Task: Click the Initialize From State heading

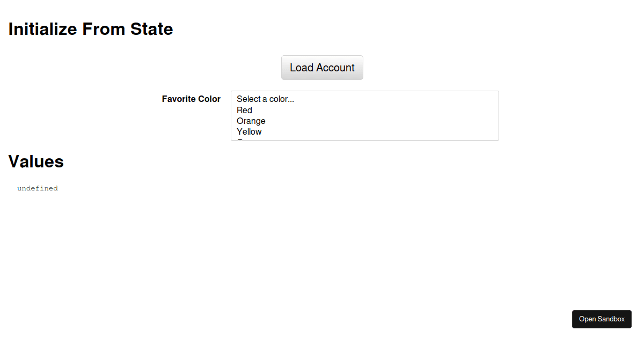Action: point(90,29)
